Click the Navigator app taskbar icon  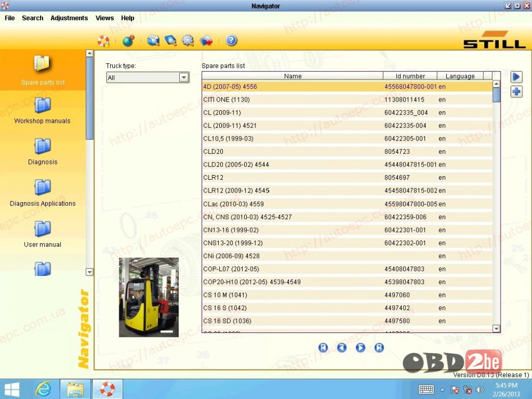tap(107, 389)
